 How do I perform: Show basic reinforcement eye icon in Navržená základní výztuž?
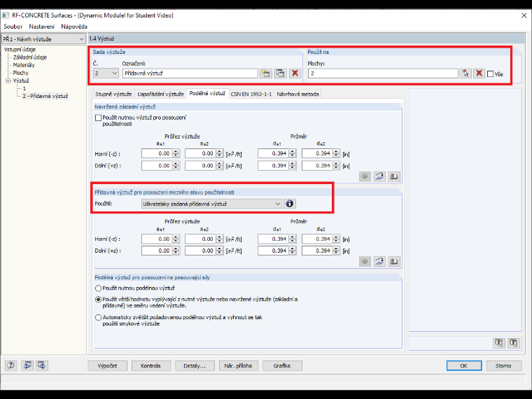[x=365, y=176]
